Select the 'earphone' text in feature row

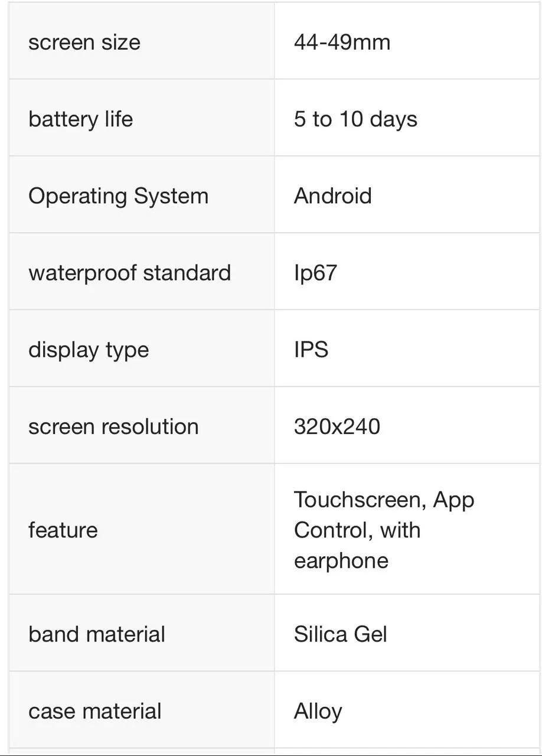tap(341, 561)
